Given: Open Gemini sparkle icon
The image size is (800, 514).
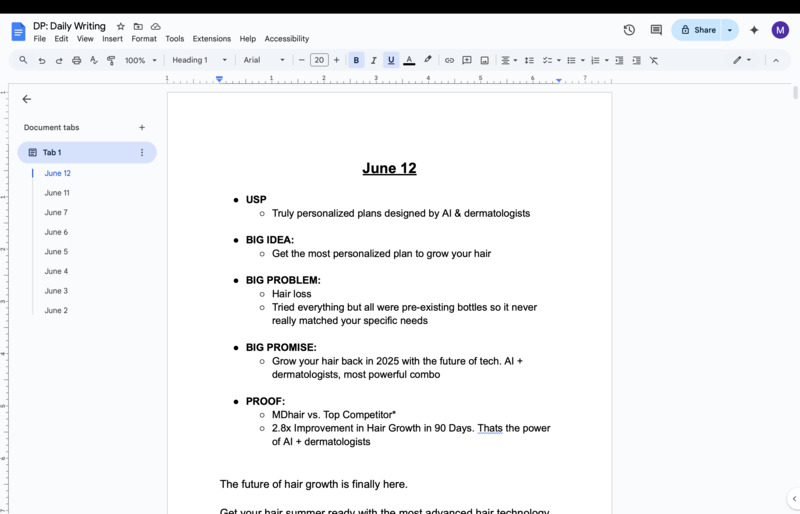Looking at the screenshot, I should click(x=754, y=30).
